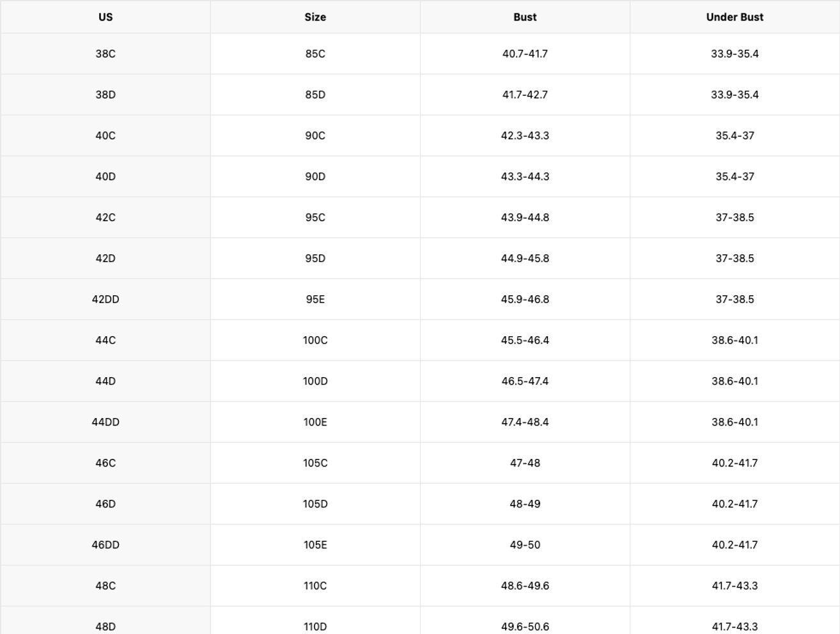Select the 95C size cell
The height and width of the screenshot is (634, 840).
(315, 217)
